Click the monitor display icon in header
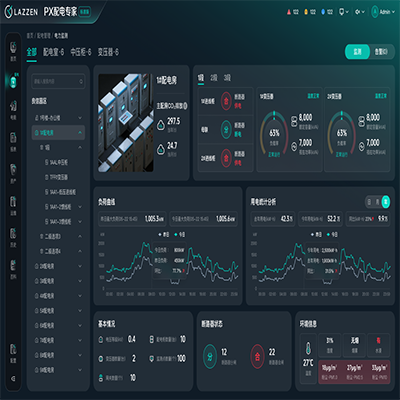Screen dimensions: 400x400 click(x=341, y=12)
